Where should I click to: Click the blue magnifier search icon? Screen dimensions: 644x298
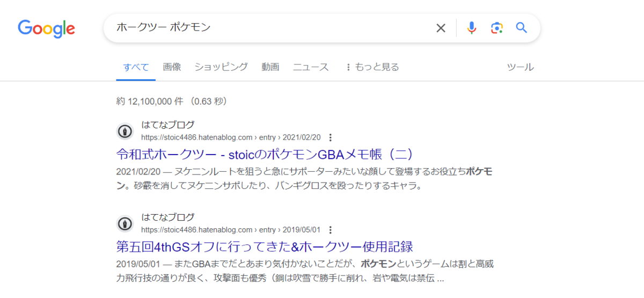(521, 28)
